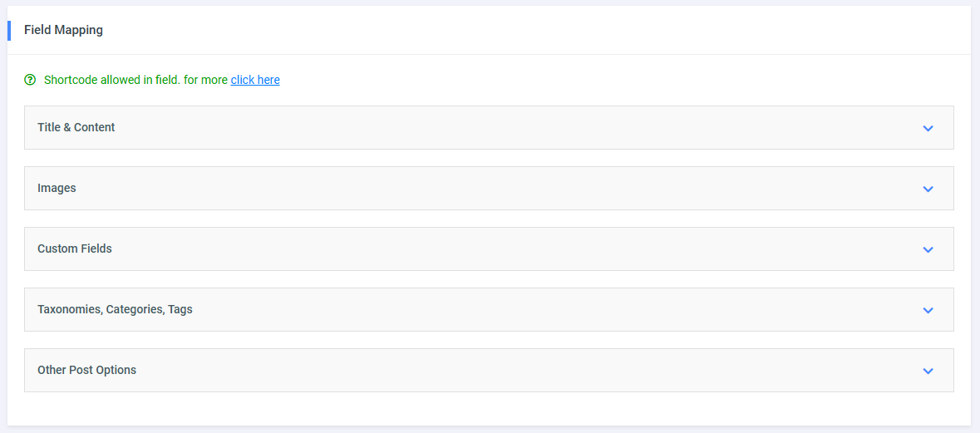
Task: Select the "Custom Fields" section label
Action: coord(75,248)
